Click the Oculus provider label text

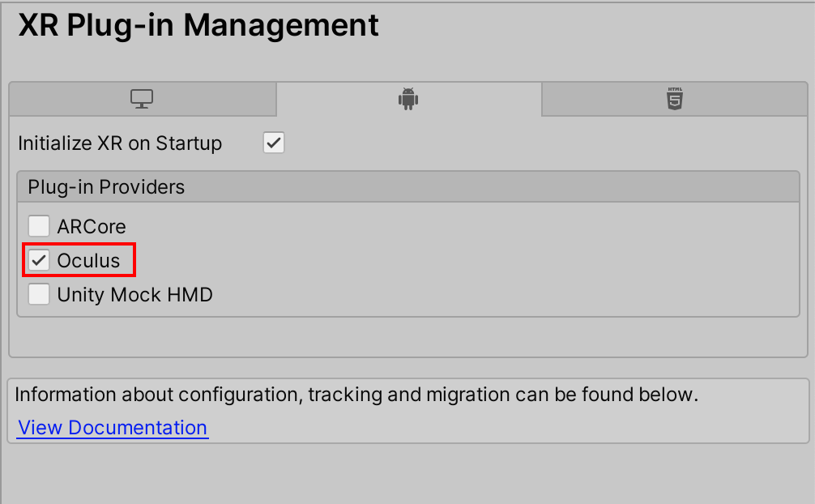(x=88, y=260)
